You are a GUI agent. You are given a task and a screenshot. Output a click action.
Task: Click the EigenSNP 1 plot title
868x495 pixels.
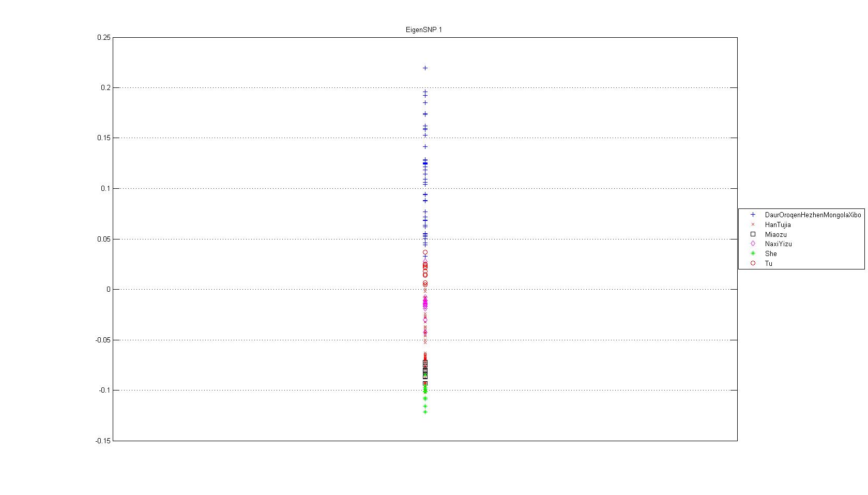[423, 29]
